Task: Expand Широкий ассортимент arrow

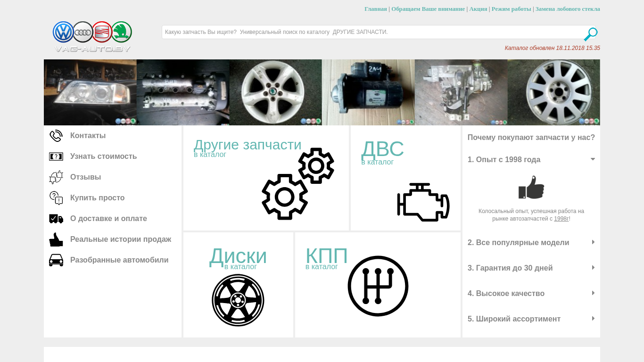Action: pyautogui.click(x=593, y=319)
